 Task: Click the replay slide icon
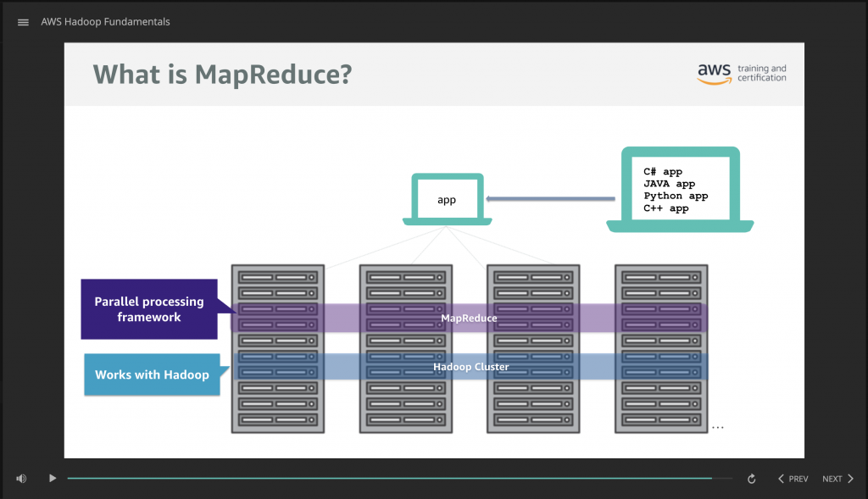click(x=751, y=478)
